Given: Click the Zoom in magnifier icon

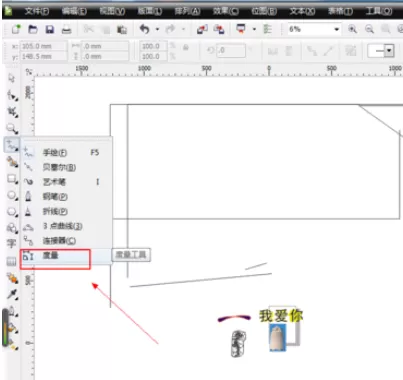Looking at the screenshot, I should (352, 29).
